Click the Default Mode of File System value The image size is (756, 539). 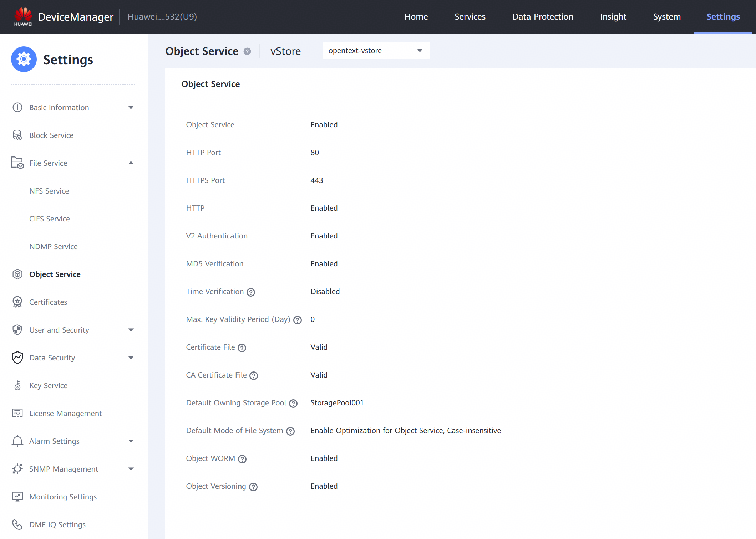406,430
